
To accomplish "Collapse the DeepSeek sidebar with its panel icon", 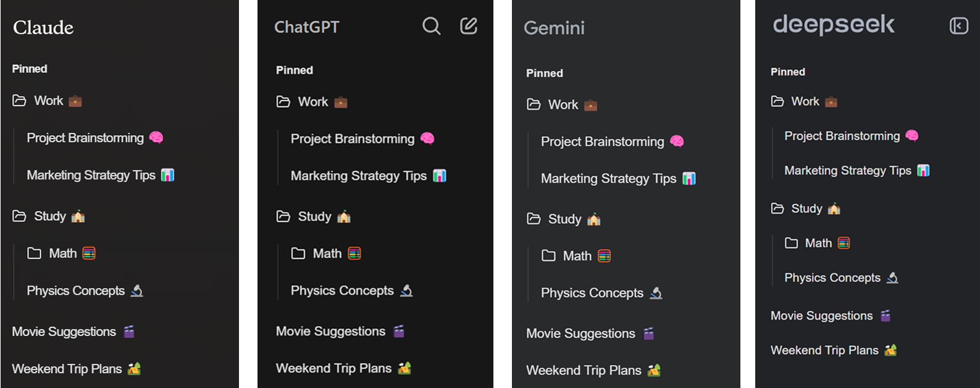I will (x=958, y=26).
